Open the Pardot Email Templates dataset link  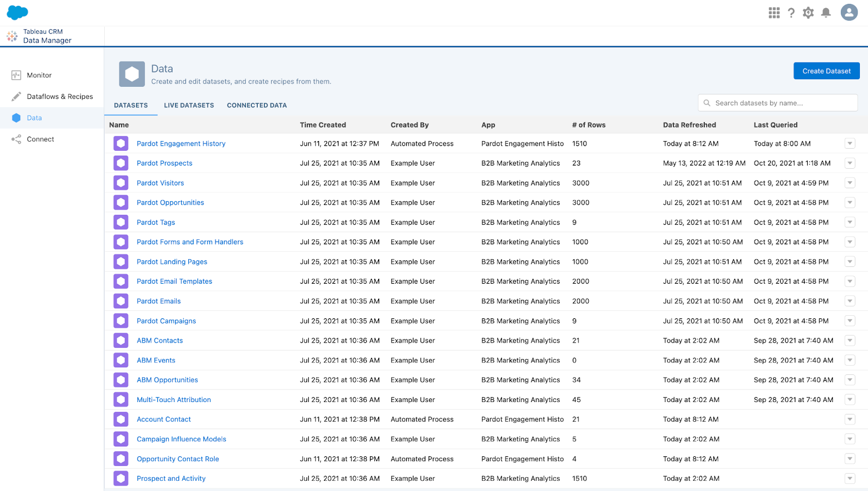coord(174,282)
